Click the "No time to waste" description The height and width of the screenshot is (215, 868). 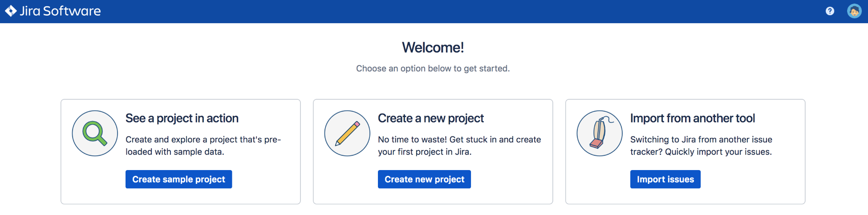(x=459, y=146)
